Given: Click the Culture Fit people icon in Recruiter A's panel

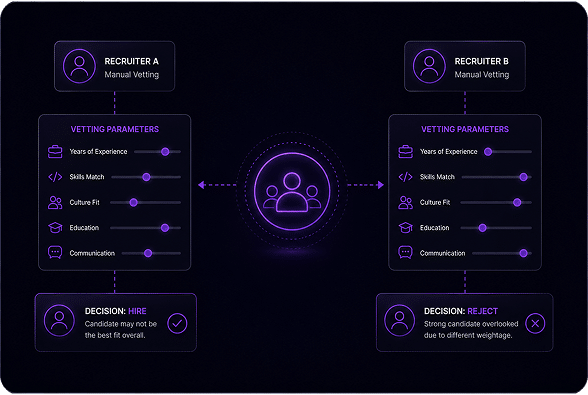Looking at the screenshot, I should (x=55, y=202).
